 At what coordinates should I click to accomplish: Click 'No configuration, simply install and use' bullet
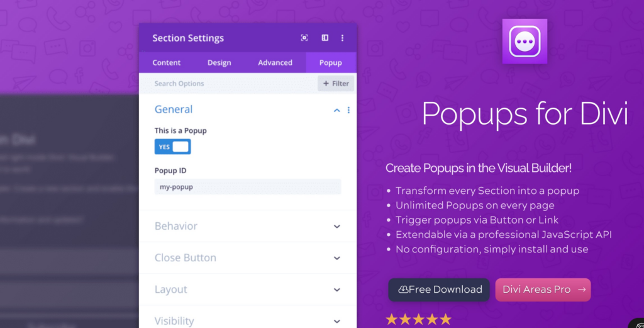pos(492,249)
